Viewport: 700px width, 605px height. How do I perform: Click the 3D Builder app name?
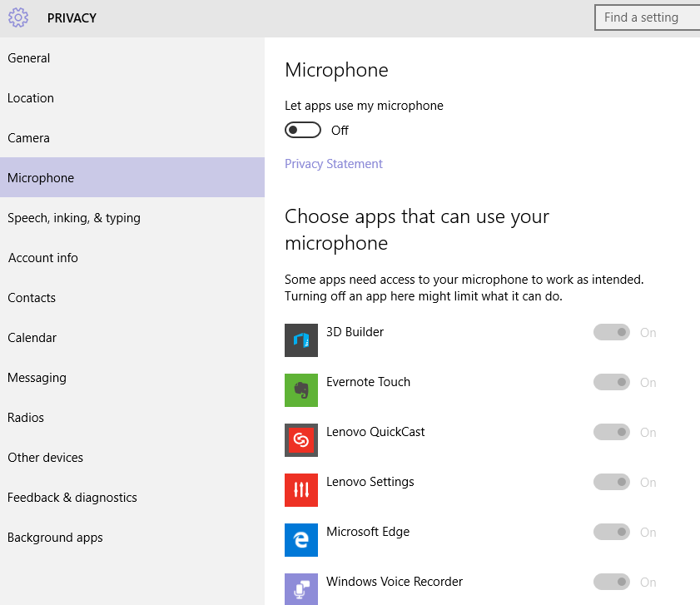[355, 332]
